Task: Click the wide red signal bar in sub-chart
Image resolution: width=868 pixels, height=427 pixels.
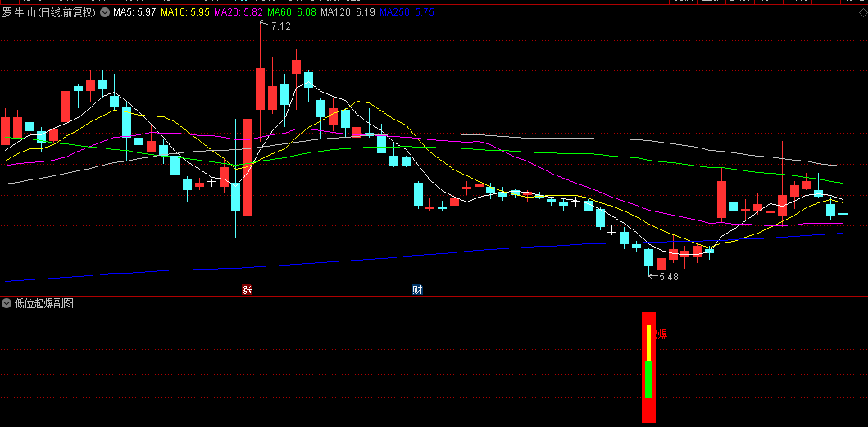Action: (649, 368)
